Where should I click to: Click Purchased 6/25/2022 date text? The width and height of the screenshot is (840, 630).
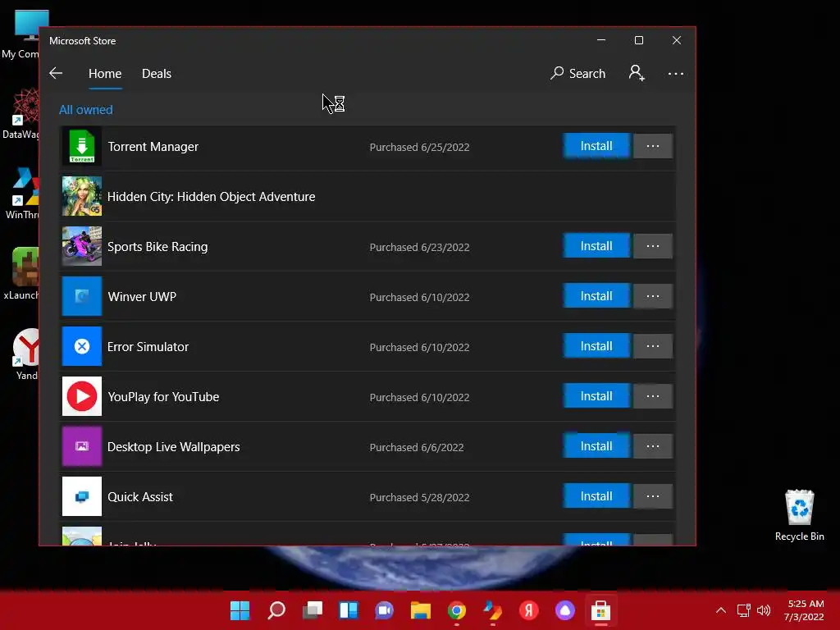tap(419, 148)
